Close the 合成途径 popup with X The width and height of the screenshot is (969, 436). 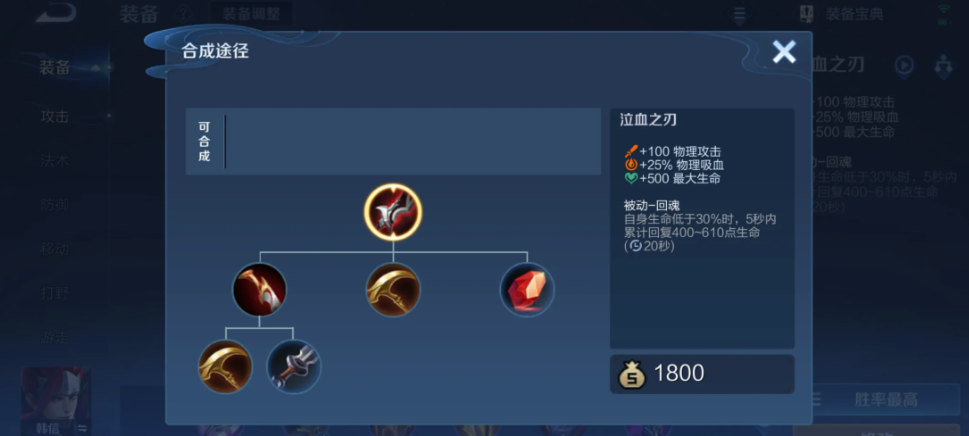click(784, 52)
